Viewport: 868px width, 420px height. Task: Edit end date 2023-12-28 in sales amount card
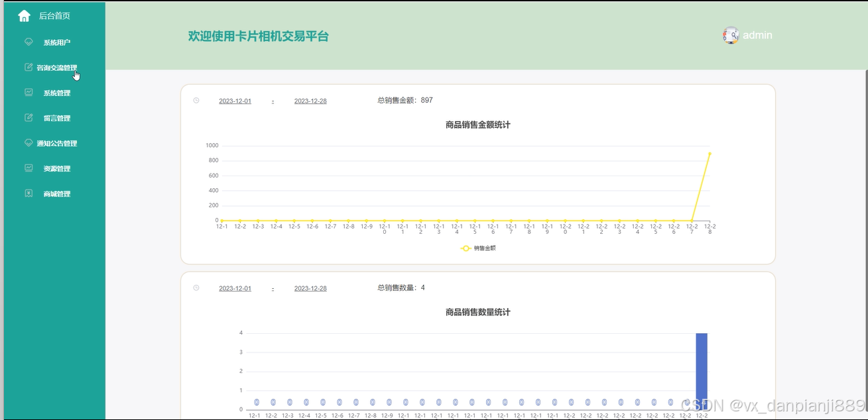(310, 101)
